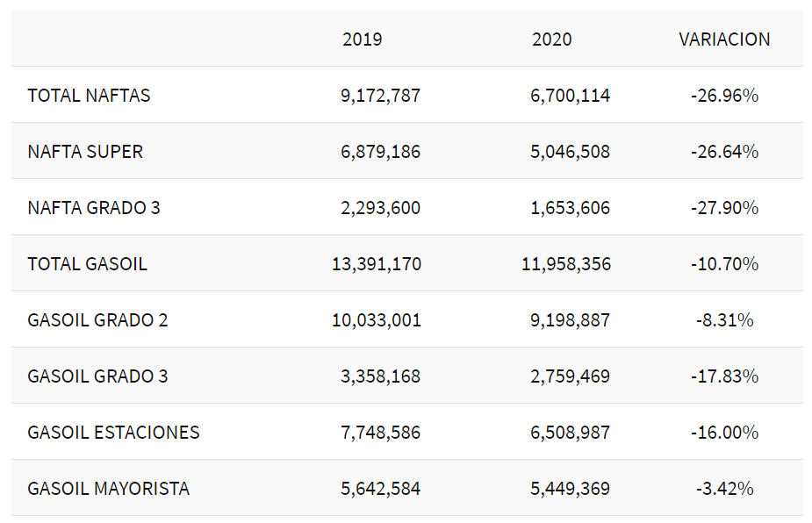Click the GASOIL GRADO 3 label

tap(97, 376)
